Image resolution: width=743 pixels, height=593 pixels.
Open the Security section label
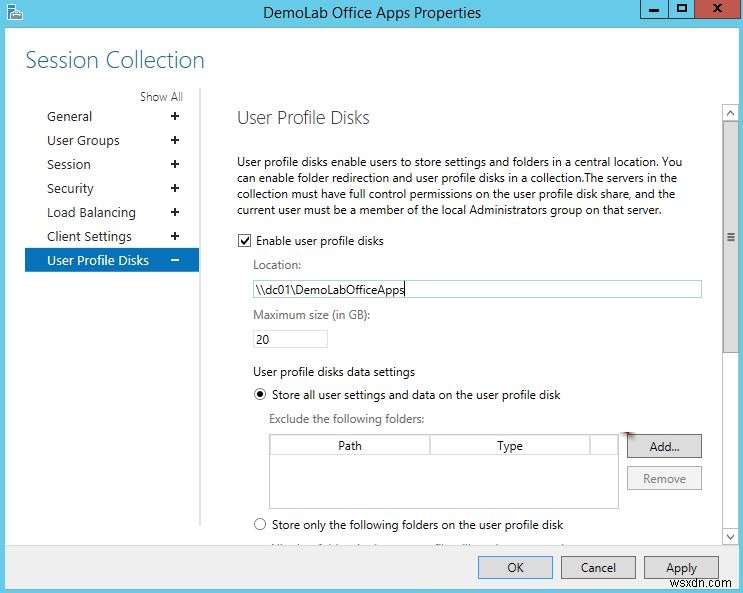point(70,189)
